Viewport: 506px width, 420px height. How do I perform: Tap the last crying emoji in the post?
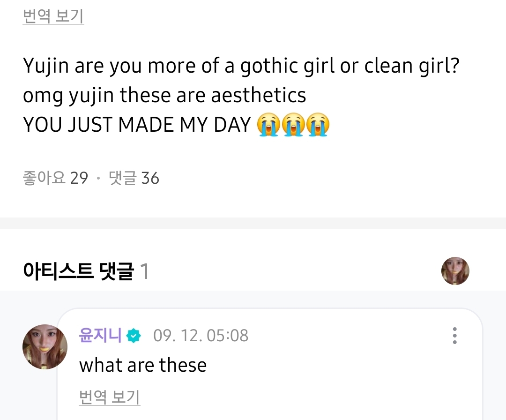click(318, 125)
